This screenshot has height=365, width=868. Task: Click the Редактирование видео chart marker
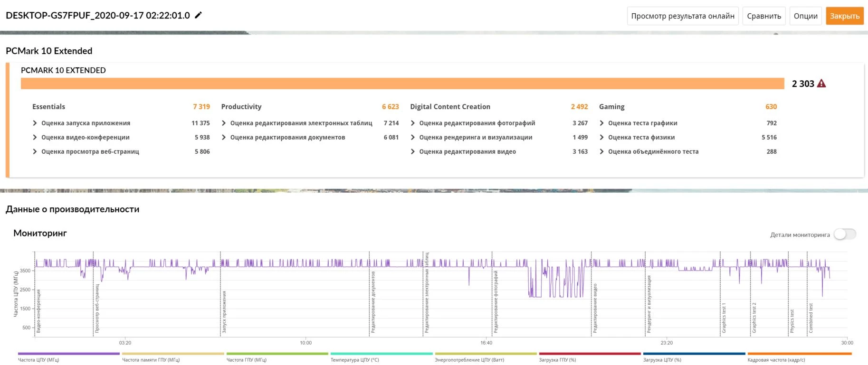[x=595, y=308]
